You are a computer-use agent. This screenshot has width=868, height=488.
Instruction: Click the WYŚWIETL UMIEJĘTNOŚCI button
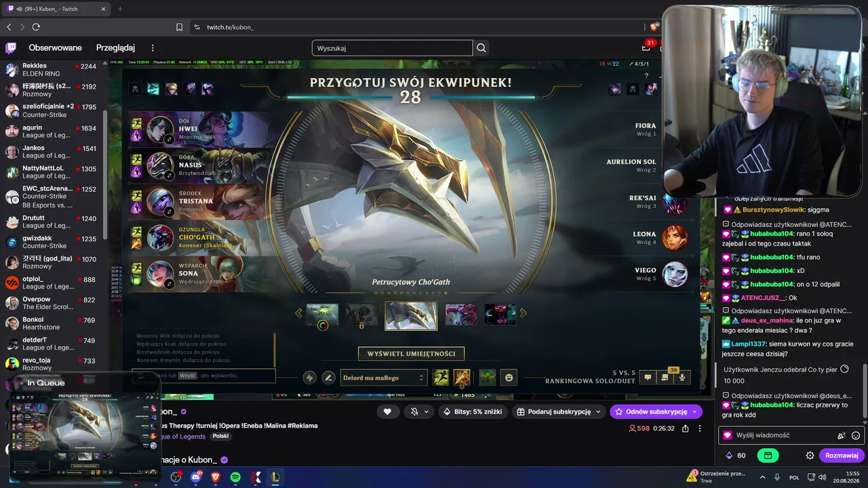coord(411,354)
